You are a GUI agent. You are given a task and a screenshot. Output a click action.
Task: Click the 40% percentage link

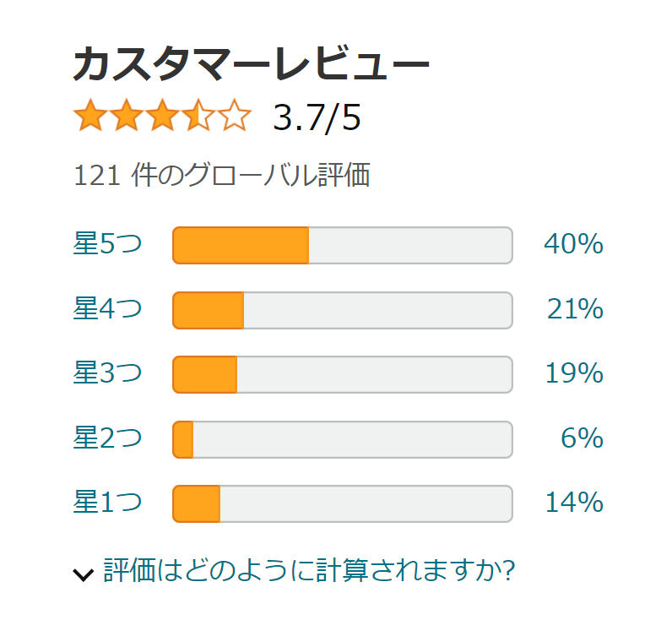573,245
